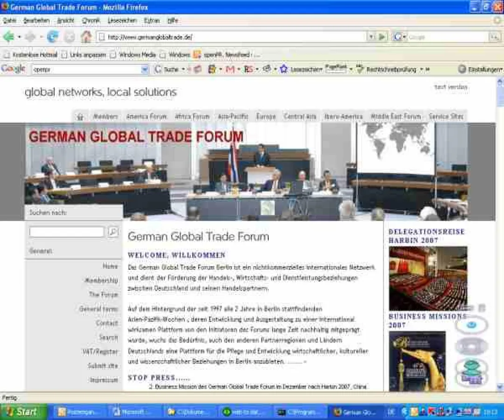Open the Extras menu
The width and height of the screenshot is (504, 420).
(152, 21)
